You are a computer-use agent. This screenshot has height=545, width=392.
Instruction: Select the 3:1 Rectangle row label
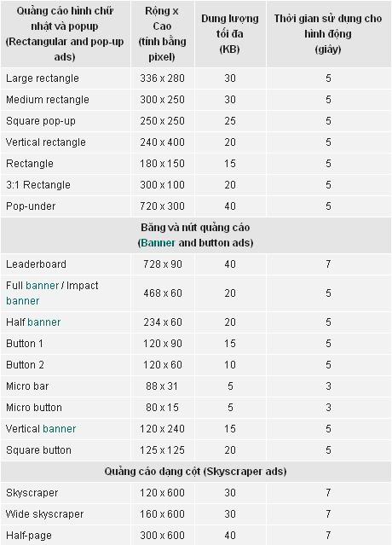[x=38, y=185]
